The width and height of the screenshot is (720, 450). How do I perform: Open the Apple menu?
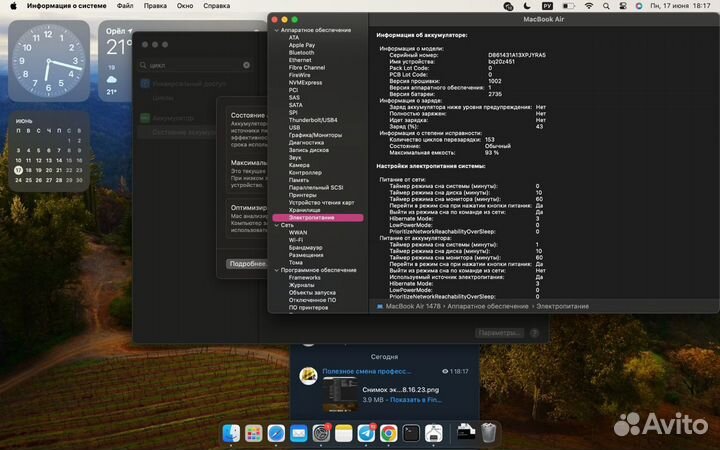[x=13, y=6]
